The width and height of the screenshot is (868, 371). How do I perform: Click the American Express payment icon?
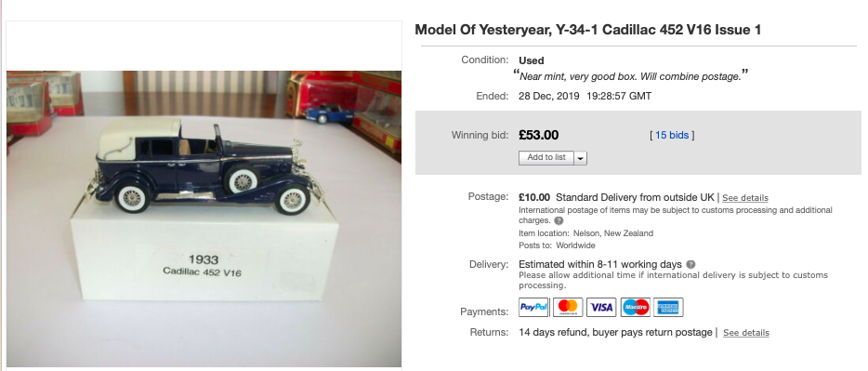tap(668, 308)
